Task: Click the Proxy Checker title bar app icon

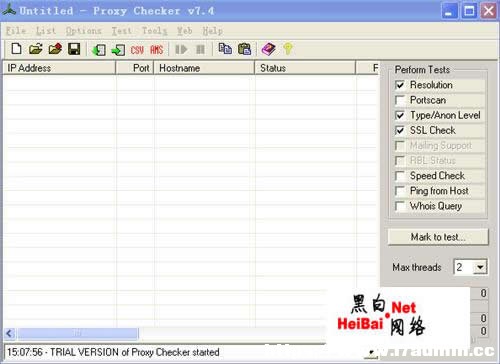Action: [x=9, y=10]
